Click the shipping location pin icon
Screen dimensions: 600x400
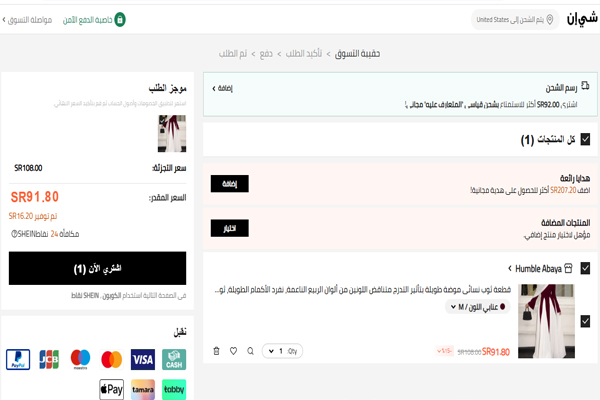pos(550,20)
